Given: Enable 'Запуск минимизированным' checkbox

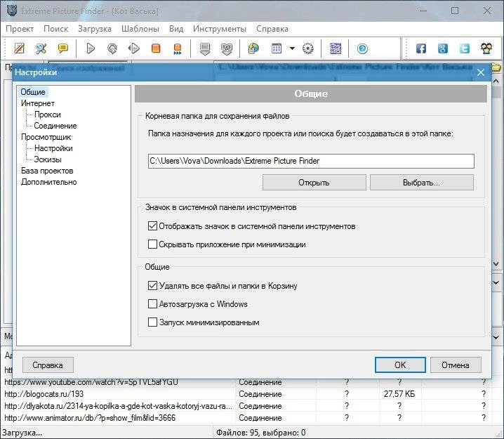Looking at the screenshot, I should tap(152, 322).
